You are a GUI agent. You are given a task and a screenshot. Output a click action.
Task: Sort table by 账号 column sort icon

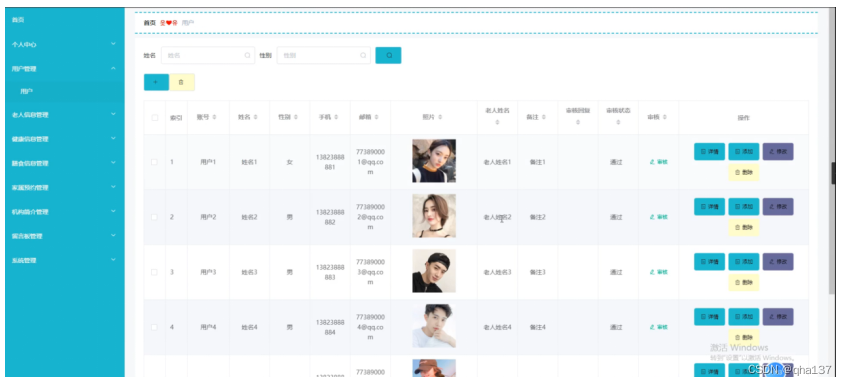coord(214,117)
